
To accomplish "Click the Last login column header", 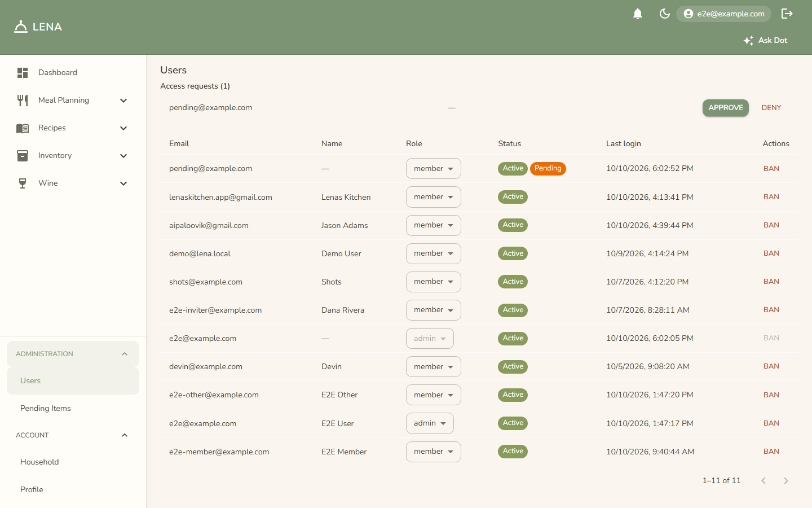I will pyautogui.click(x=623, y=144).
